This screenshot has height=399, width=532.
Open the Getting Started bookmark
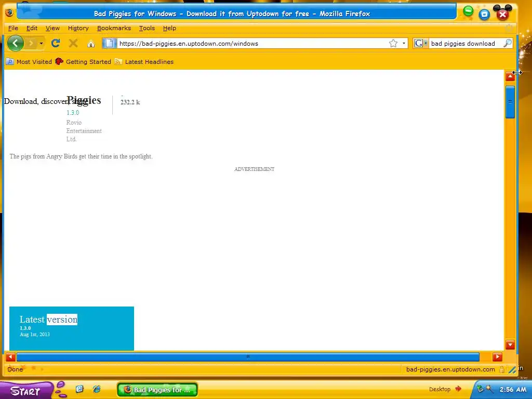[x=83, y=62]
